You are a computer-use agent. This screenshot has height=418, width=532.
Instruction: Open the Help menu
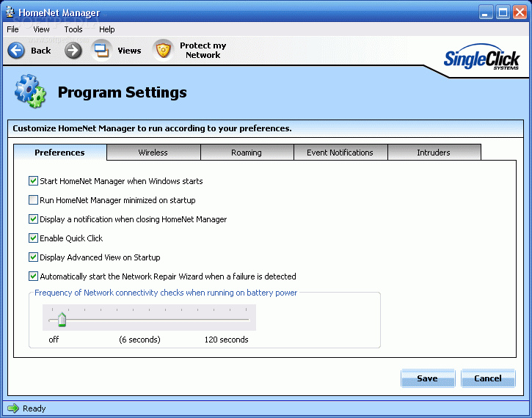click(106, 29)
